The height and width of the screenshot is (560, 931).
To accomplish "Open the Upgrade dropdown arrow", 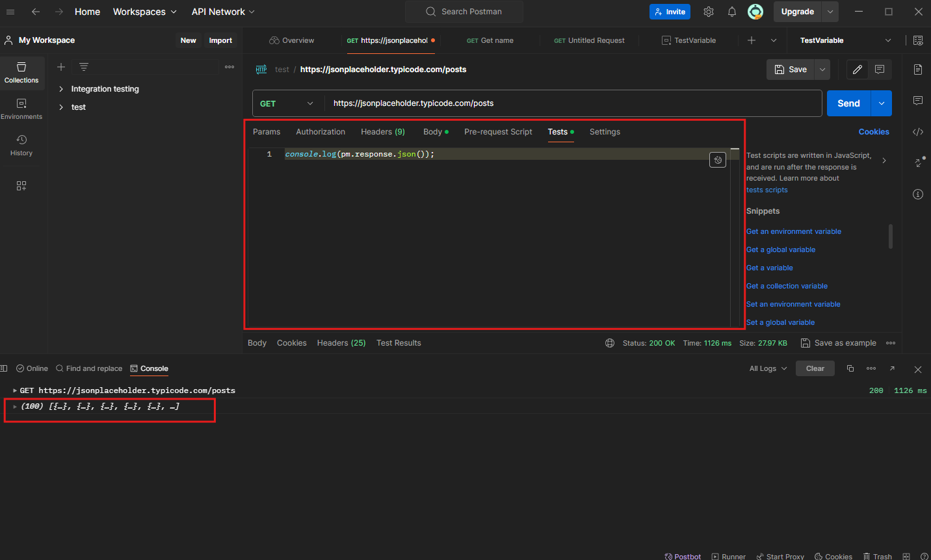I will tap(830, 12).
